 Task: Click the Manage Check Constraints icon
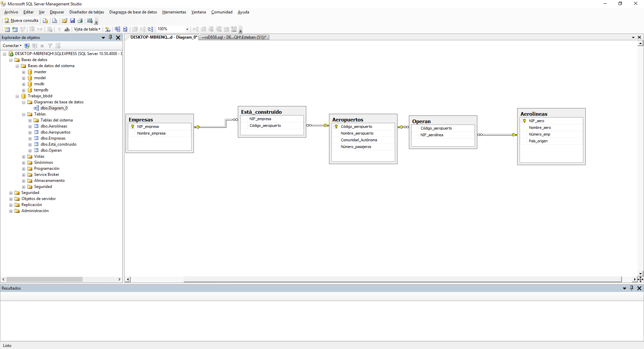pos(226,29)
